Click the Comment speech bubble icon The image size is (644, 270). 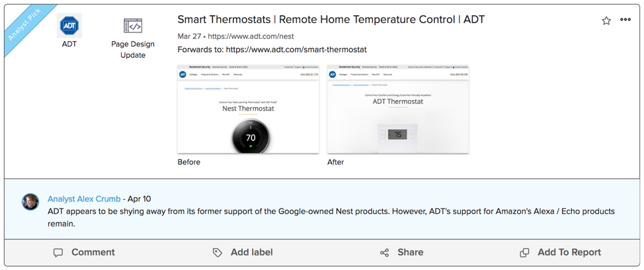(x=58, y=253)
